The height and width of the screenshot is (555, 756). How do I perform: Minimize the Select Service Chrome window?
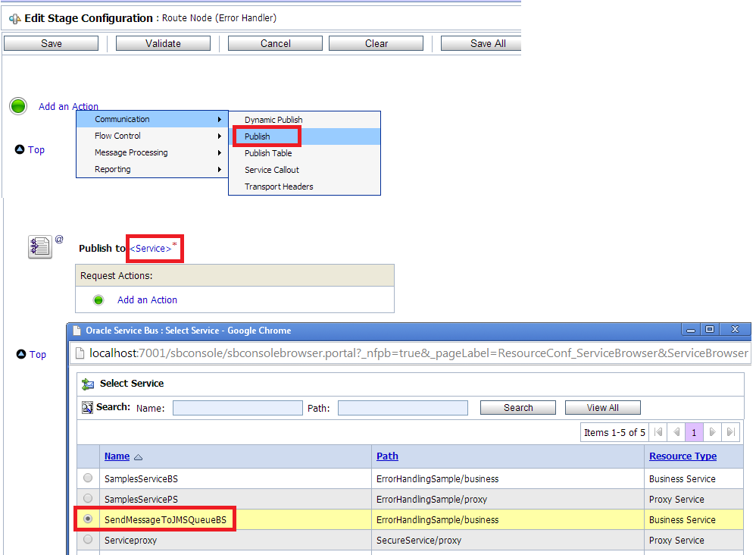coord(691,329)
